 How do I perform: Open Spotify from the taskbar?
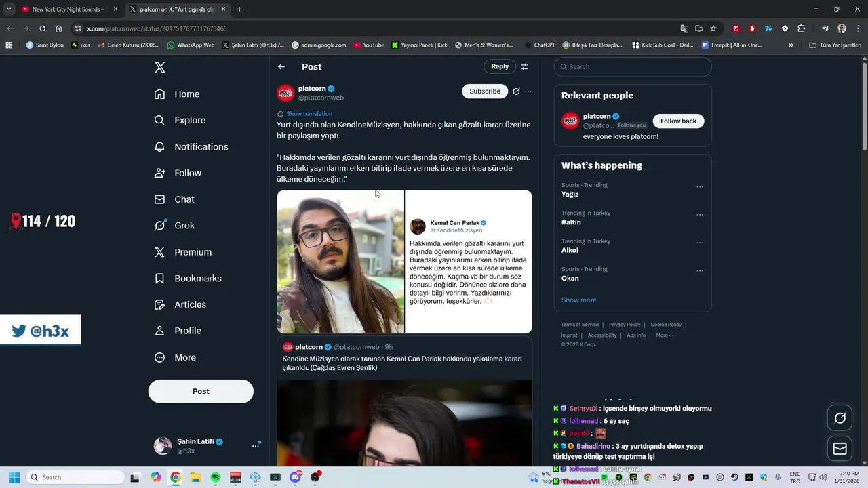(x=215, y=477)
